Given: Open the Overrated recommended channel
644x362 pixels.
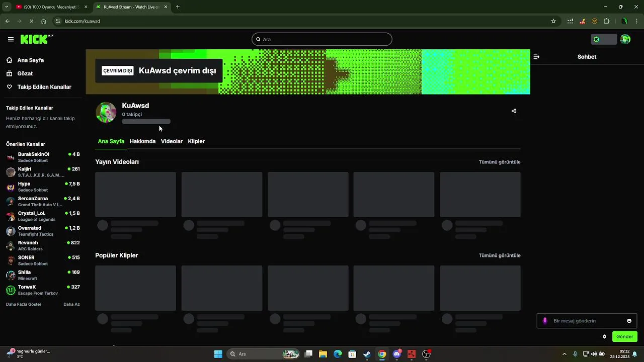Looking at the screenshot, I should click(x=43, y=231).
